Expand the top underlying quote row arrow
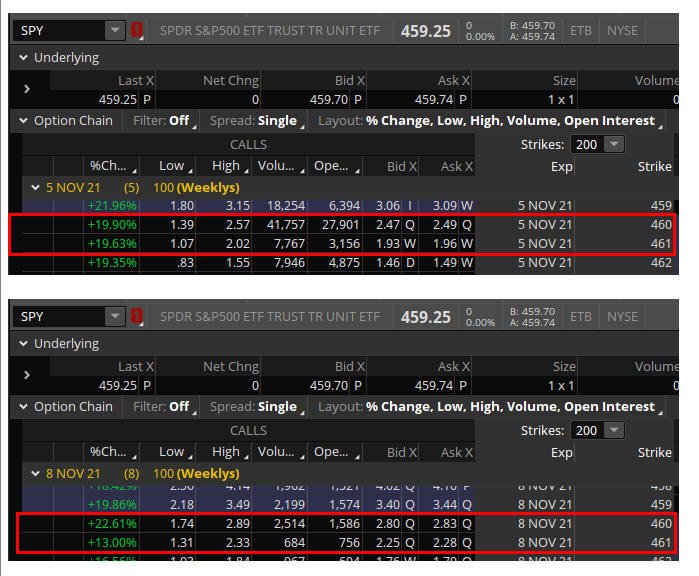The width and height of the screenshot is (699, 576). pos(27,89)
